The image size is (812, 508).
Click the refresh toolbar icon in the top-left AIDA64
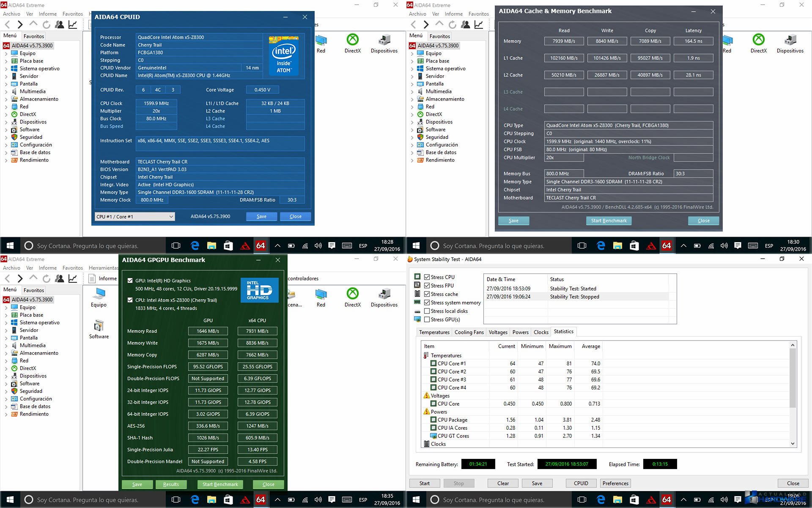click(47, 25)
